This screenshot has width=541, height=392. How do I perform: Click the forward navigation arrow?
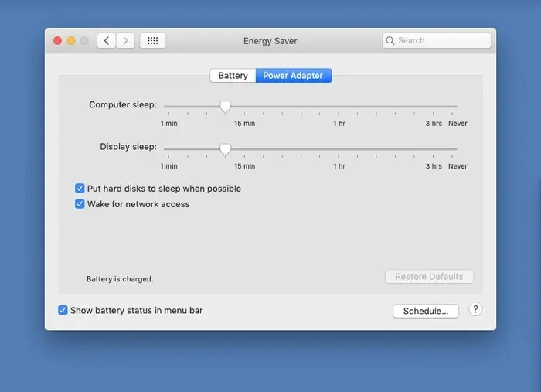click(125, 40)
